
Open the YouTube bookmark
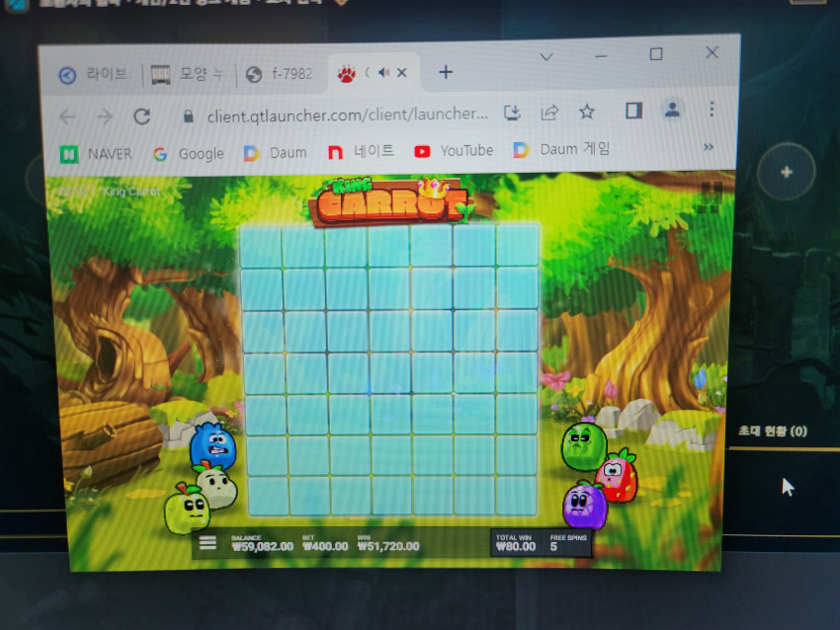454,150
